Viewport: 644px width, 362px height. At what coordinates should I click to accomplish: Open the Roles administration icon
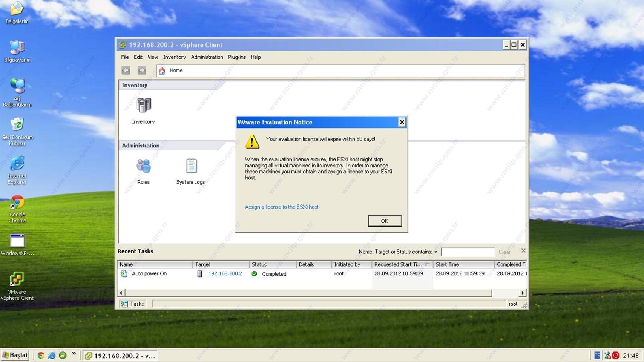pyautogui.click(x=144, y=166)
